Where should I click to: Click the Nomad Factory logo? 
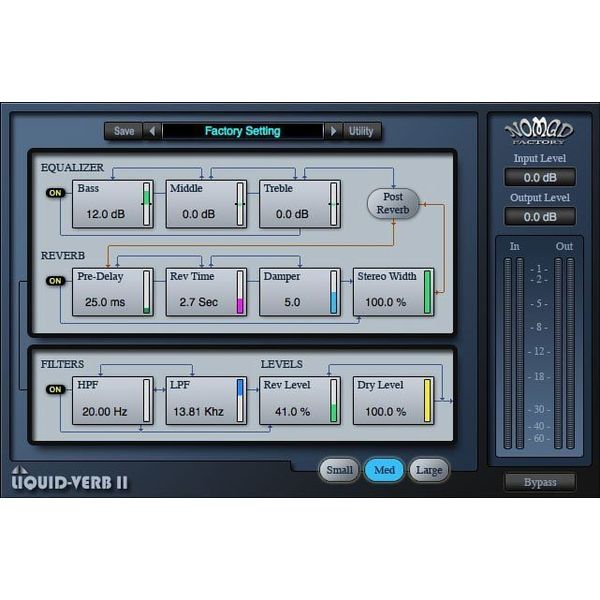coord(539,133)
